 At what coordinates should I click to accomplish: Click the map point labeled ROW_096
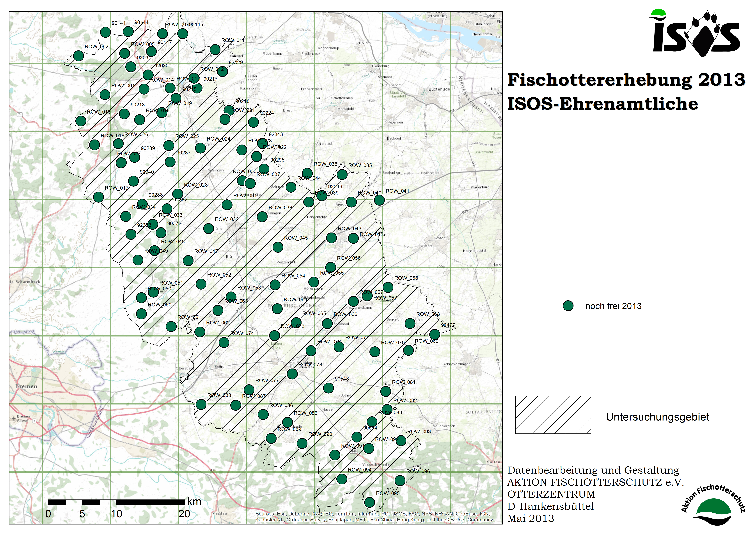tap(400, 481)
